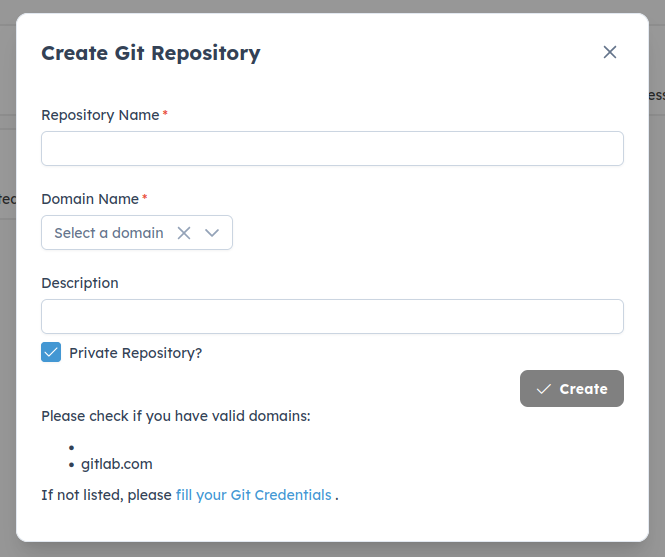Uncheck the Private Repository checkbox

(51, 352)
